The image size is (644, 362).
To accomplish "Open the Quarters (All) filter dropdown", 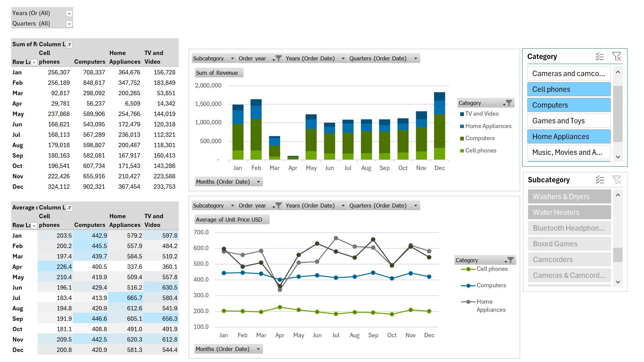I will pos(69,24).
